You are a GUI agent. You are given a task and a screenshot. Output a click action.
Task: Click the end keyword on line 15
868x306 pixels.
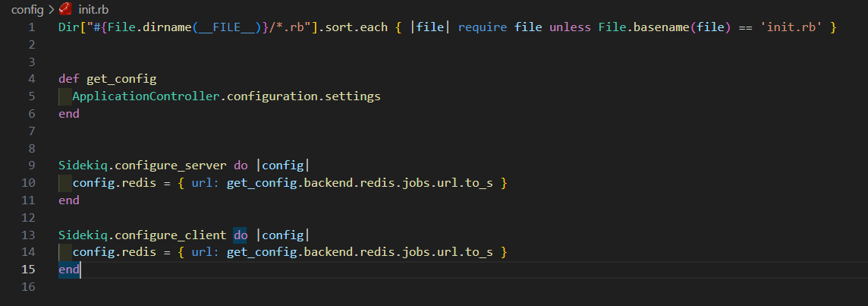coord(69,270)
